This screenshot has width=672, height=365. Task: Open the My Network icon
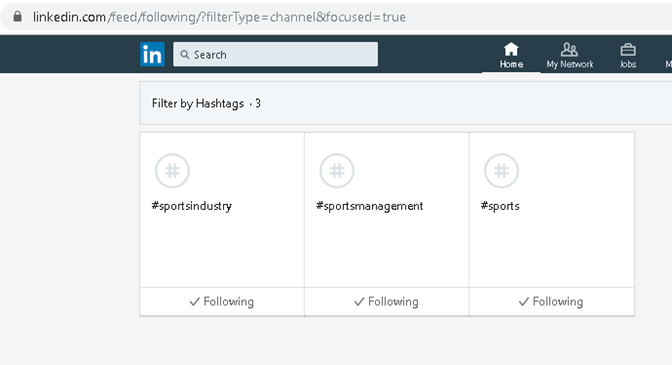coord(569,50)
